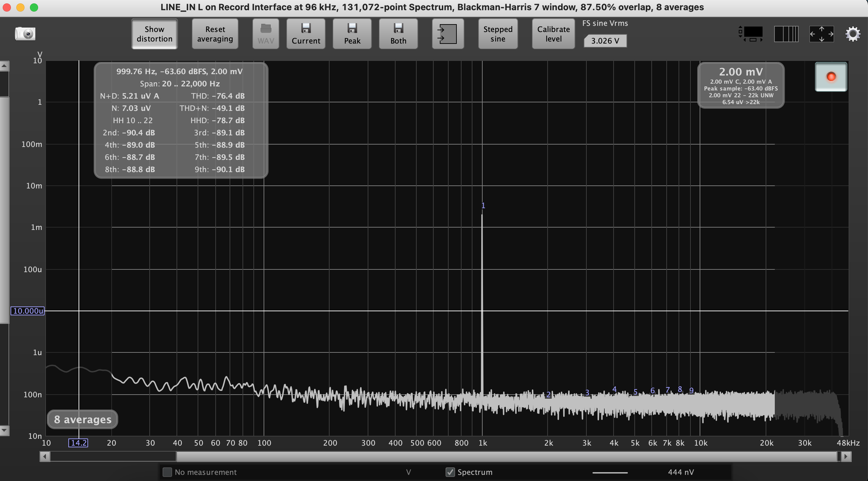The height and width of the screenshot is (481, 868).
Task: Click the HHD: -78.7 dB reading
Action: [x=217, y=120]
